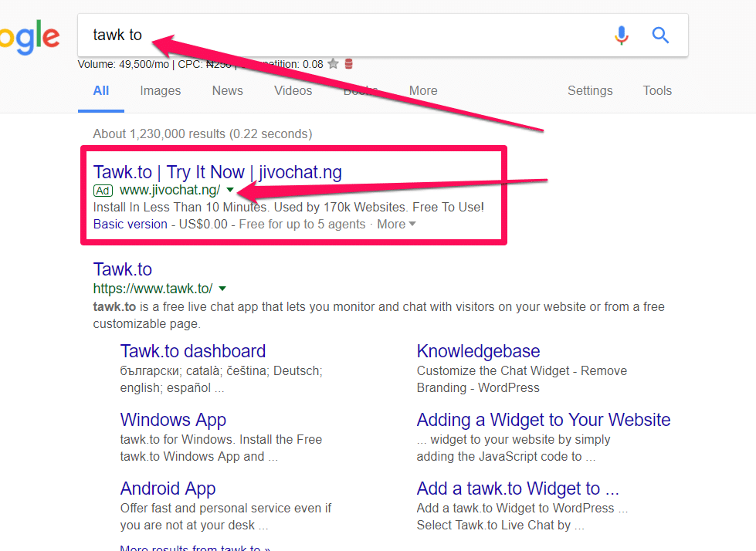This screenshot has height=551, width=756.
Task: Expand the green arrow beside www.jivochat.ng
Action: point(230,190)
